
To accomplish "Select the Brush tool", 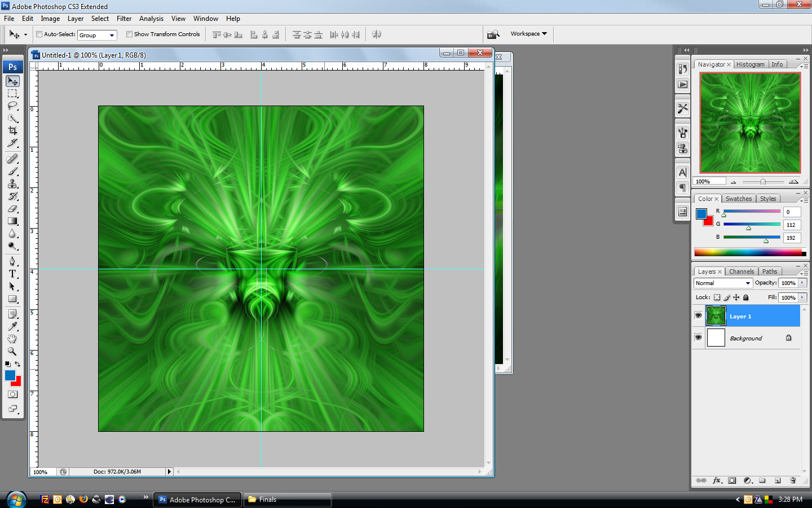I will pyautogui.click(x=12, y=172).
